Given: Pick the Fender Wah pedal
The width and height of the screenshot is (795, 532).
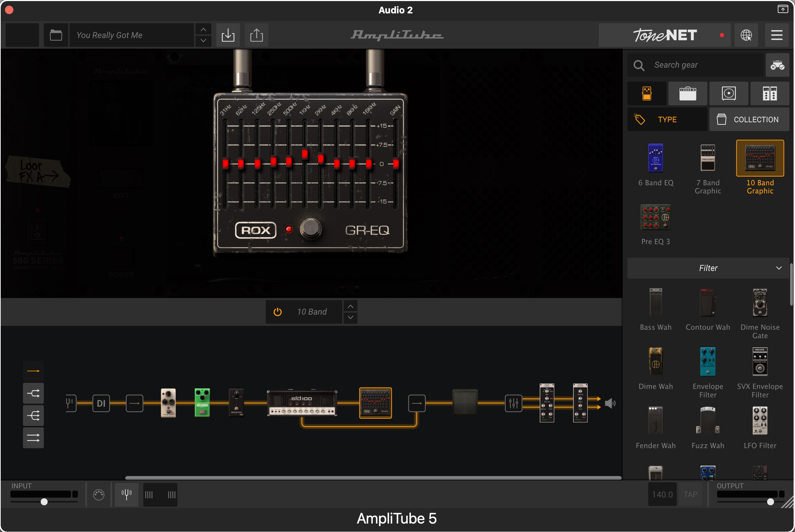Looking at the screenshot, I should 655,428.
